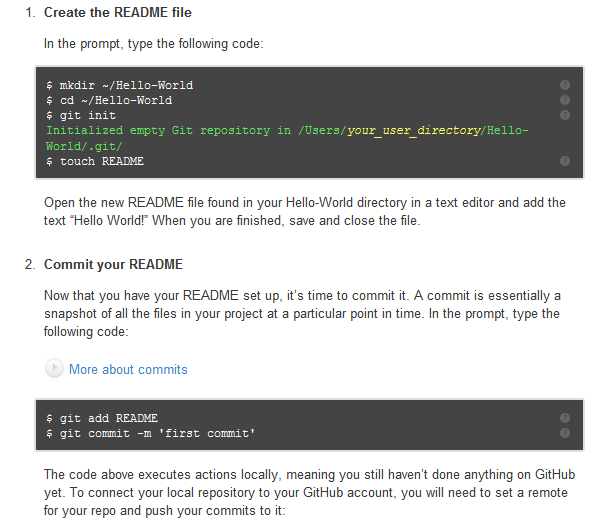Click the 'Commit your README' heading

coord(112,265)
